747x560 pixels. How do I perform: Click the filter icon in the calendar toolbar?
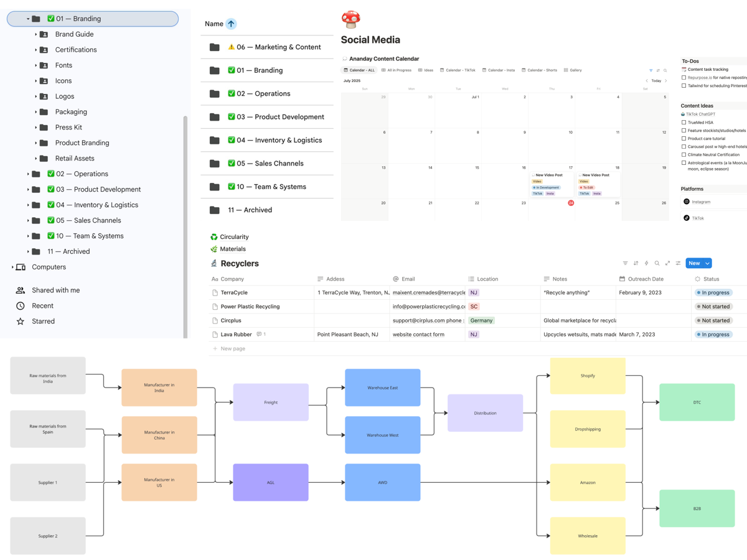click(651, 70)
